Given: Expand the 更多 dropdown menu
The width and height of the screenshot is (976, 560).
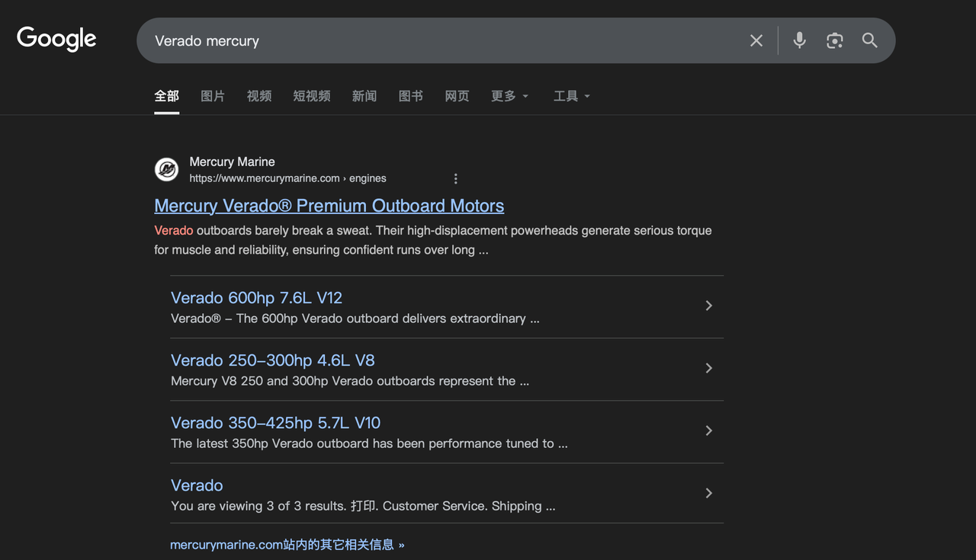Looking at the screenshot, I should [x=509, y=96].
